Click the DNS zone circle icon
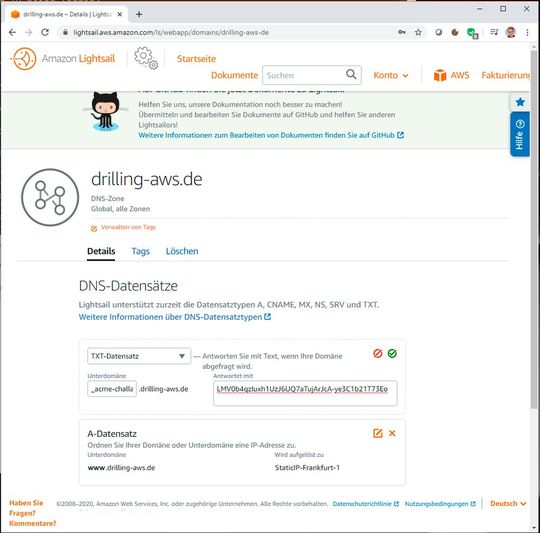540x533 pixels. click(x=50, y=197)
